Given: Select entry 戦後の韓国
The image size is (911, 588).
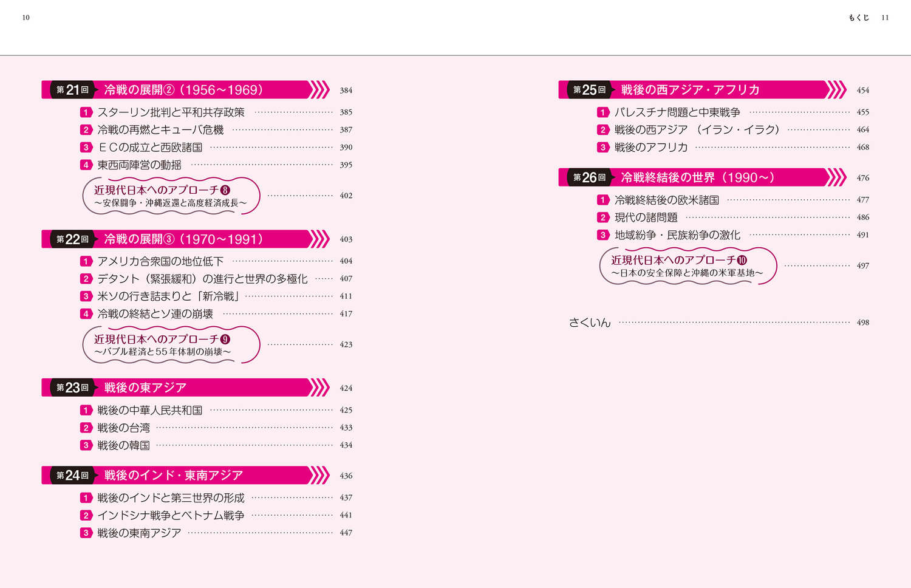Looking at the screenshot, I should click(x=124, y=446).
